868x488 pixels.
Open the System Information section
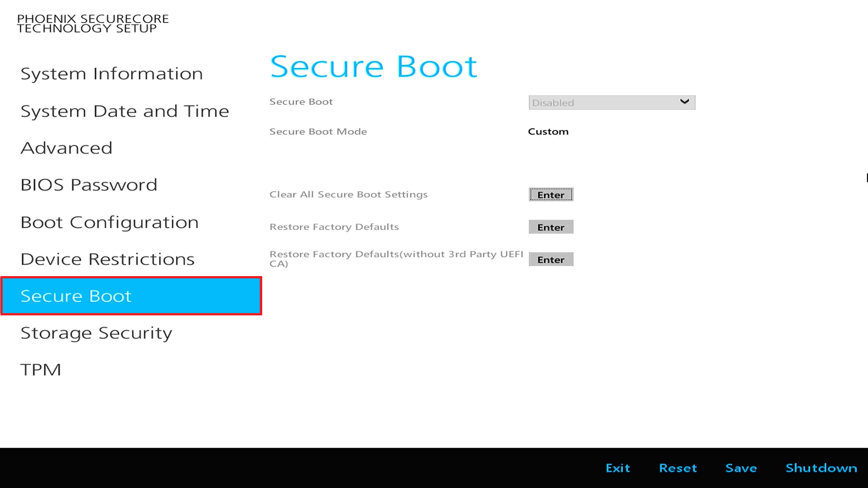tap(112, 74)
